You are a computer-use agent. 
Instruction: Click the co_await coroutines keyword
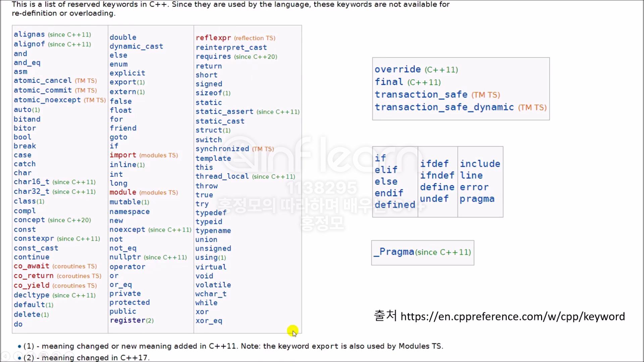click(x=32, y=266)
